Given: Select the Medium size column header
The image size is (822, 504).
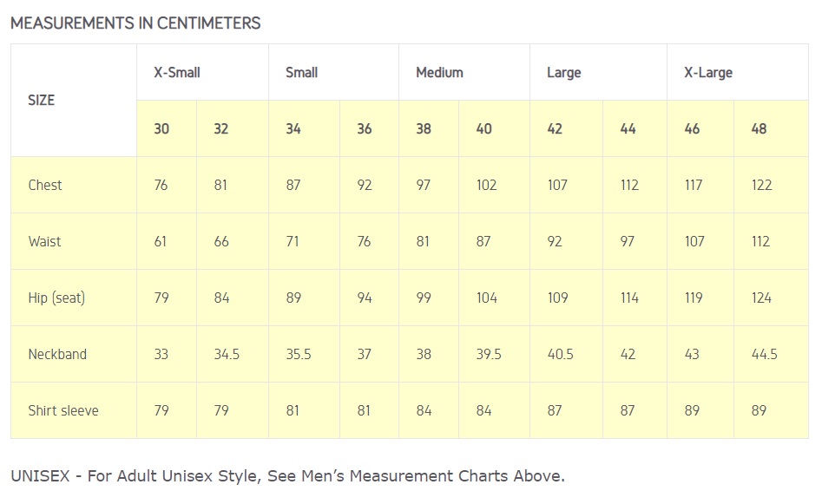Looking at the screenshot, I should (439, 73).
